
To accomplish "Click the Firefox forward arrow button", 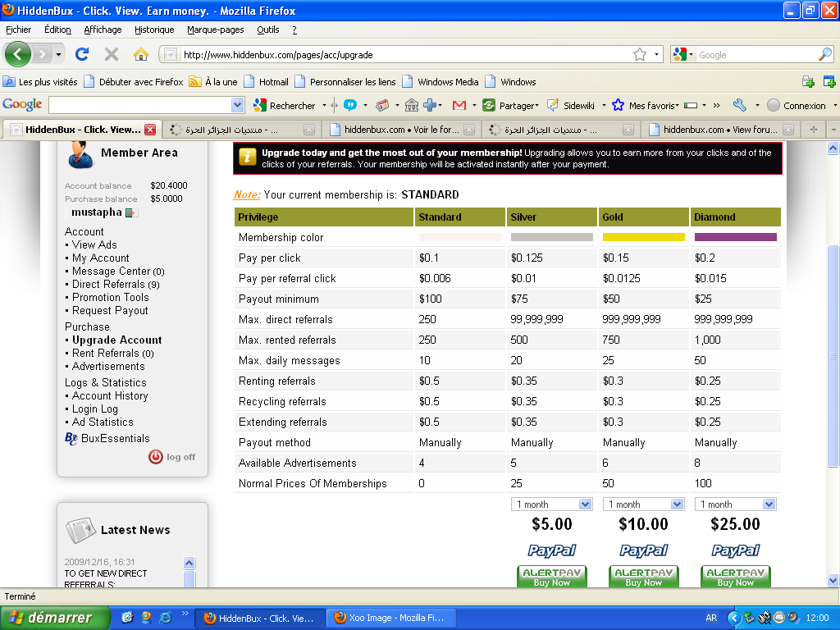I will 42,54.
